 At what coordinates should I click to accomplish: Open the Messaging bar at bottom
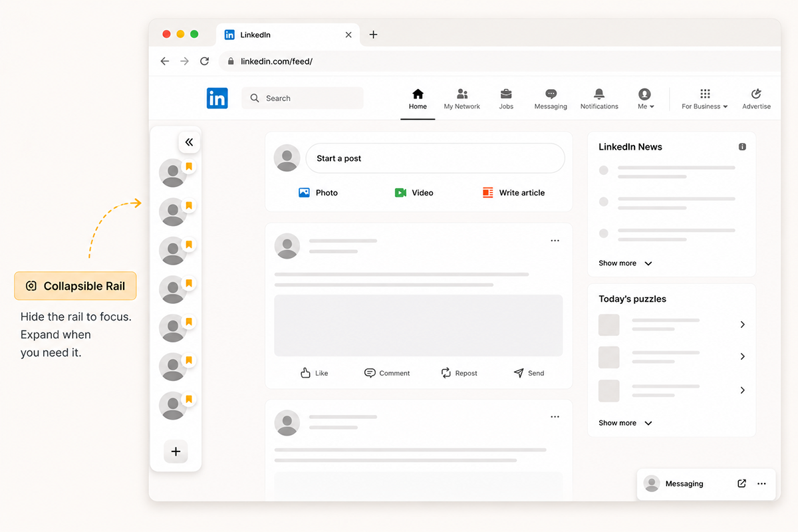[706, 483]
